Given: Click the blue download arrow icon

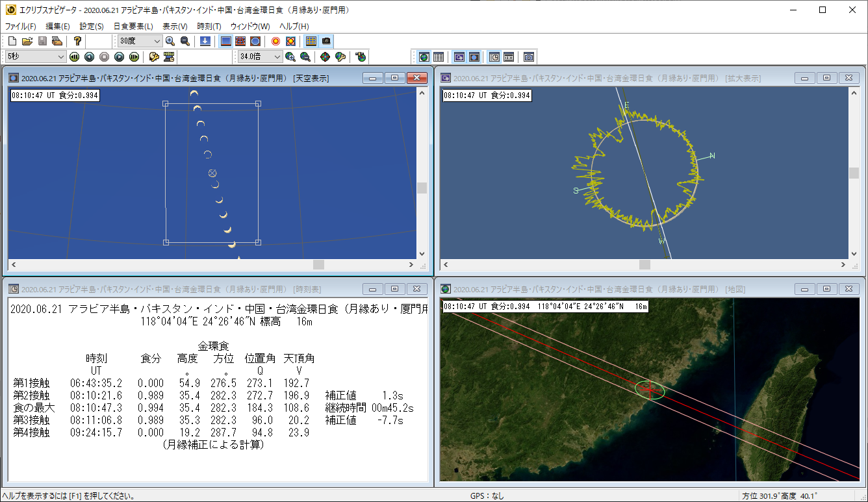Looking at the screenshot, I should point(205,41).
